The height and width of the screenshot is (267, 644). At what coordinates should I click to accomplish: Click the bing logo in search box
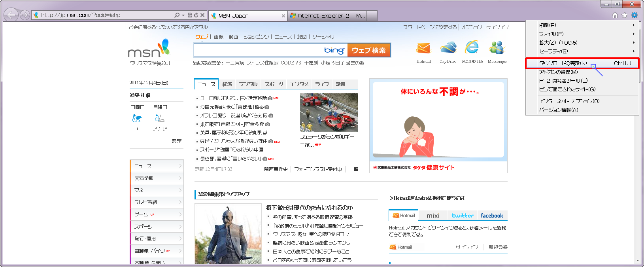click(x=334, y=50)
